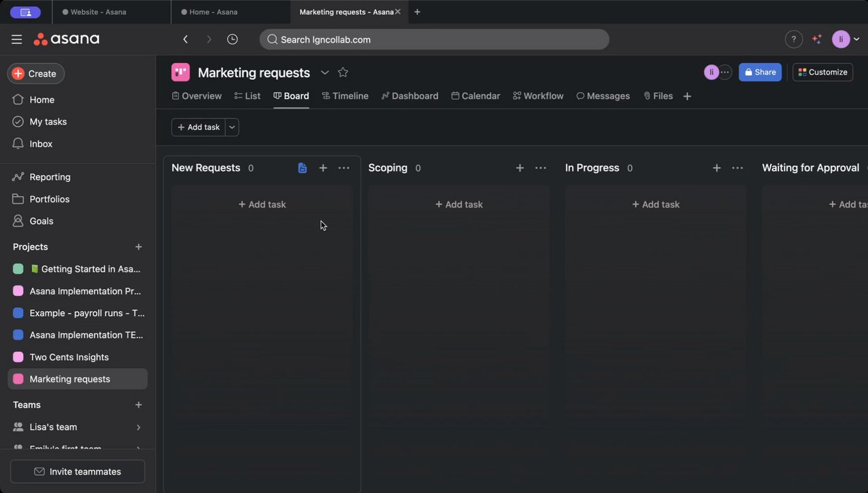Switch to the Timeline tab
Viewport: 868px width, 493px height.
click(345, 96)
